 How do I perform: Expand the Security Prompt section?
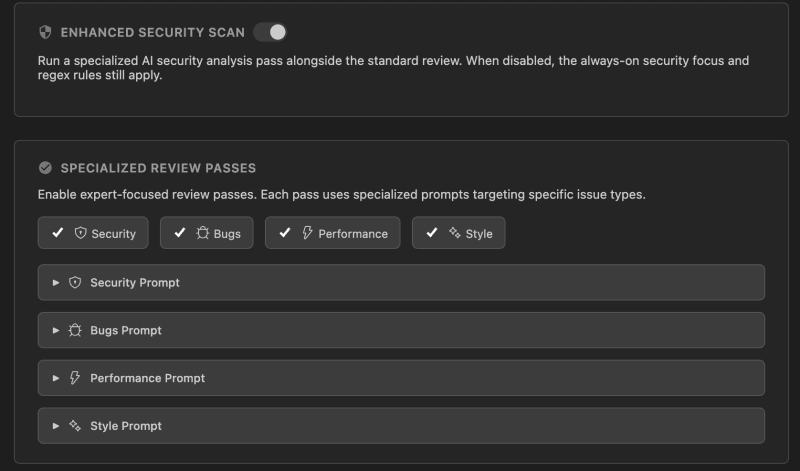(401, 282)
